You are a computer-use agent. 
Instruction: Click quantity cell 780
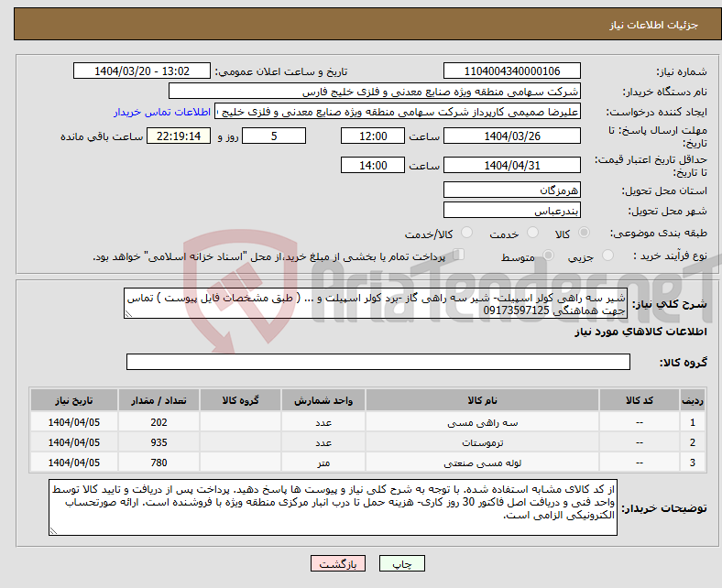click(159, 463)
